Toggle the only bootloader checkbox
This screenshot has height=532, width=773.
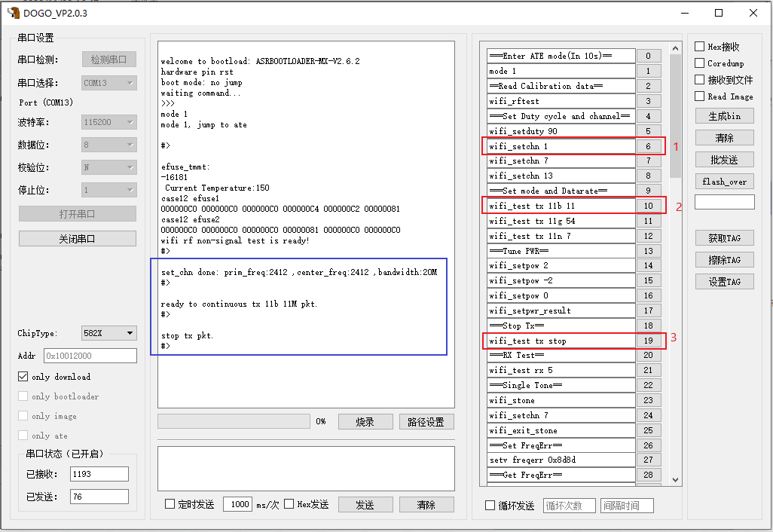[23, 396]
